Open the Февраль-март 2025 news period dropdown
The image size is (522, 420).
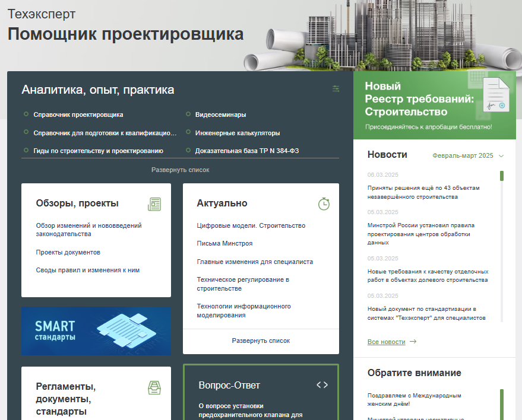pyautogui.click(x=468, y=155)
